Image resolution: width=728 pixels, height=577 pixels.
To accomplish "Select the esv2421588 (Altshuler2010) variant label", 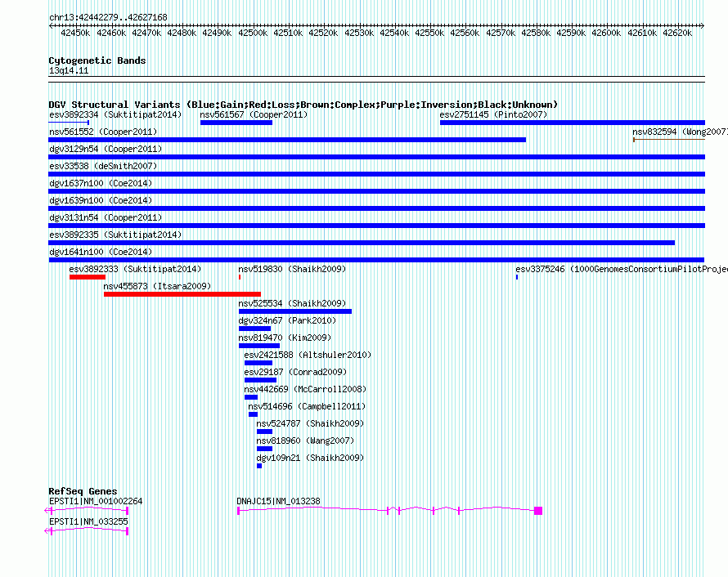I will point(307,355).
